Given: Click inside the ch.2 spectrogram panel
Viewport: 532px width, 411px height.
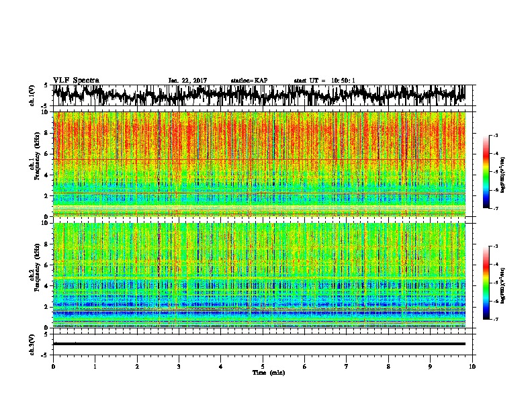Looking at the screenshot, I should coord(259,275).
